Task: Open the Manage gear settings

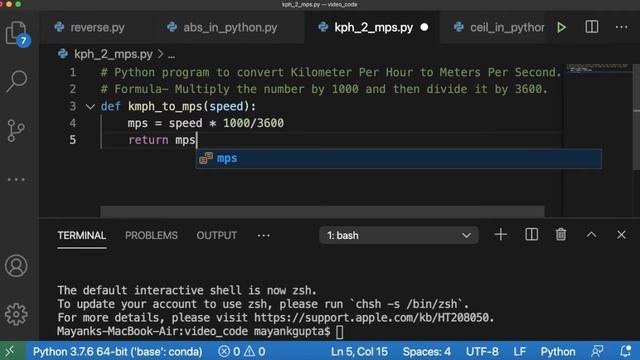Action: click(16, 314)
